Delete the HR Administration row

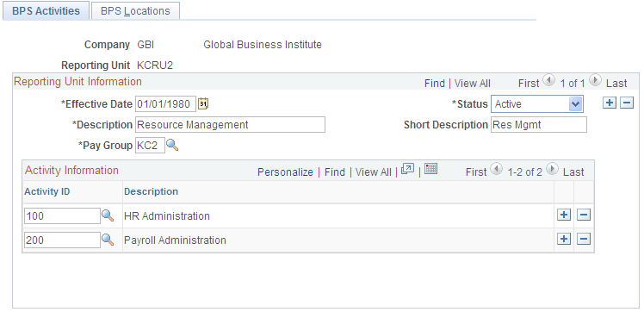(584, 215)
